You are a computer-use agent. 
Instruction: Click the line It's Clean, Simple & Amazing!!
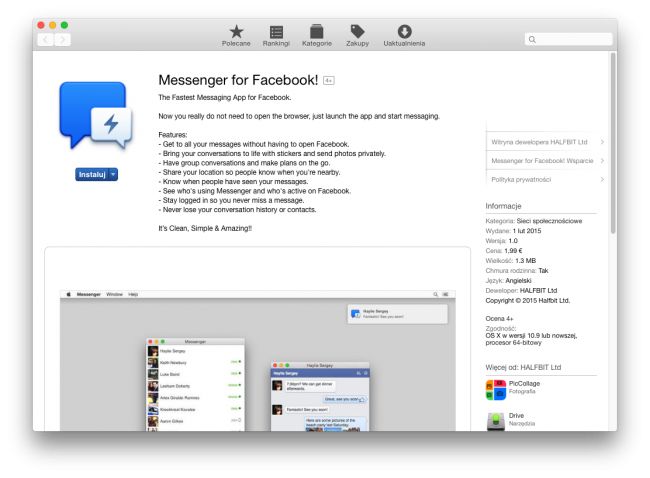(x=205, y=228)
